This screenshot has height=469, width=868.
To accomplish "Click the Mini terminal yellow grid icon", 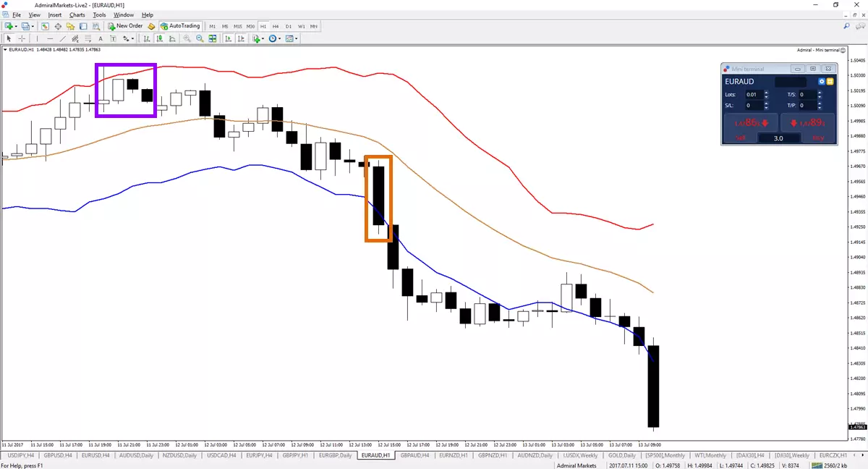I will point(830,82).
